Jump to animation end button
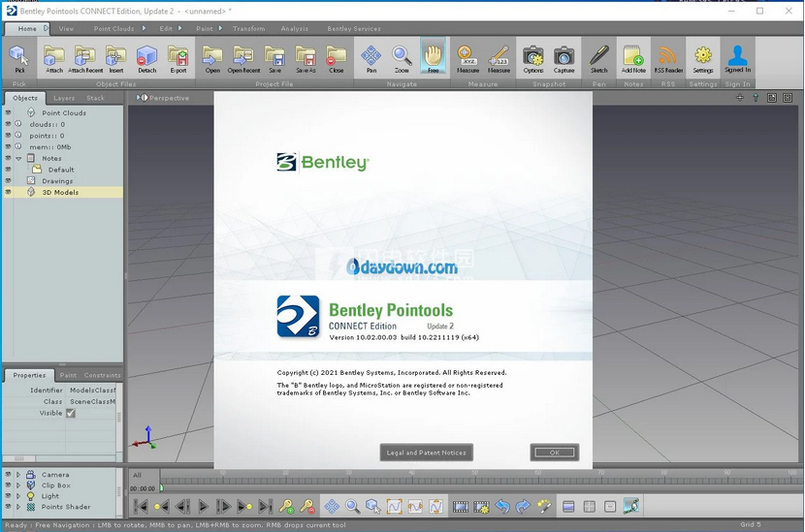 coord(265,507)
